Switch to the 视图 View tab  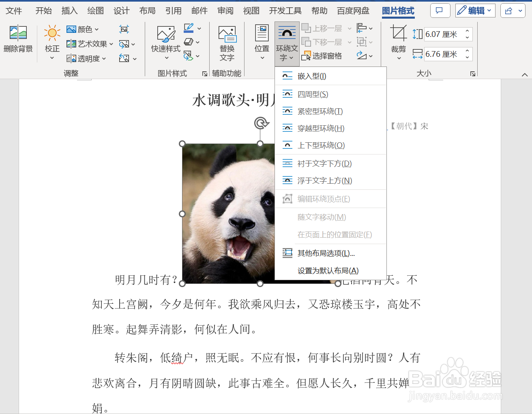pos(251,11)
